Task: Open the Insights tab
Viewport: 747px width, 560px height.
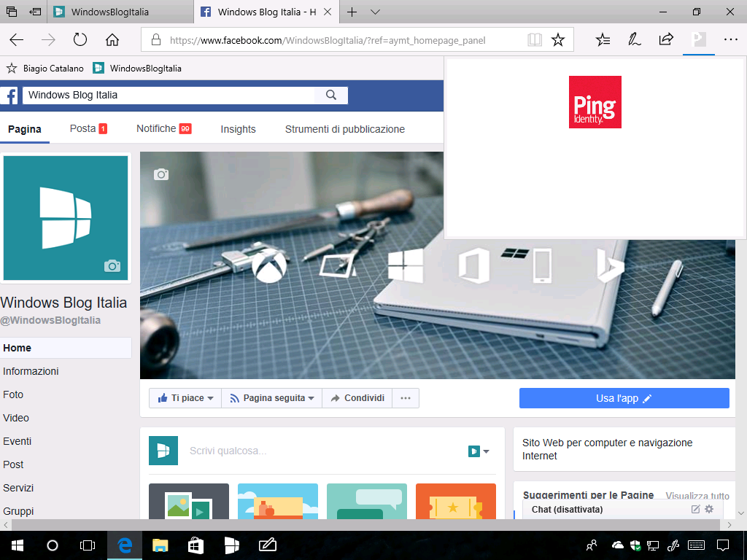Action: [239, 129]
